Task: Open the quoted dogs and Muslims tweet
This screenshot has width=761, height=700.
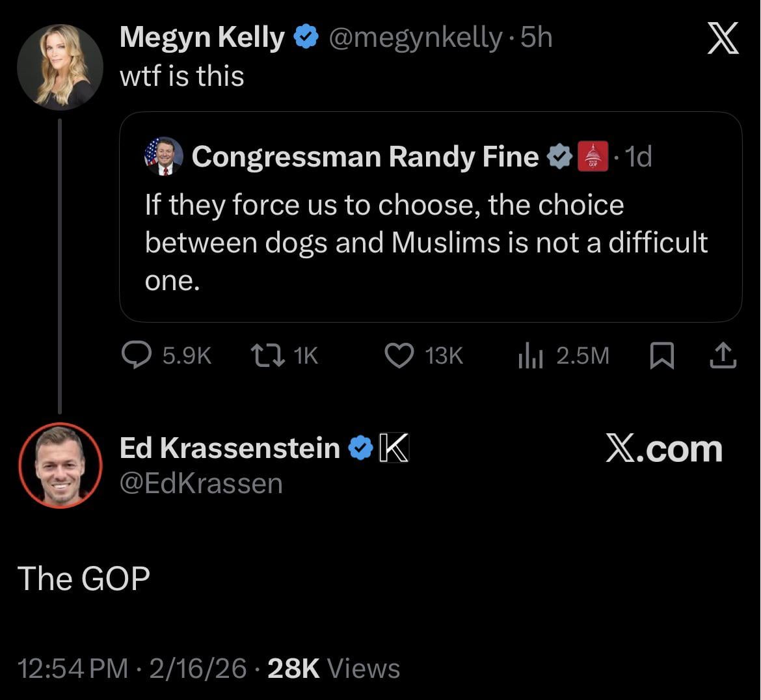Action: tap(426, 242)
